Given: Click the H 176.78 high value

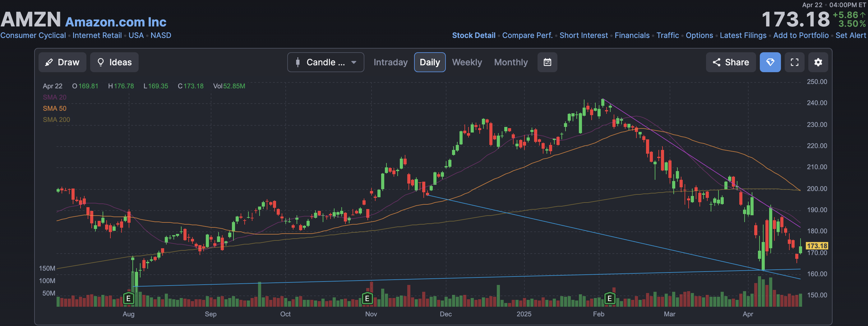Looking at the screenshot, I should (x=121, y=86).
